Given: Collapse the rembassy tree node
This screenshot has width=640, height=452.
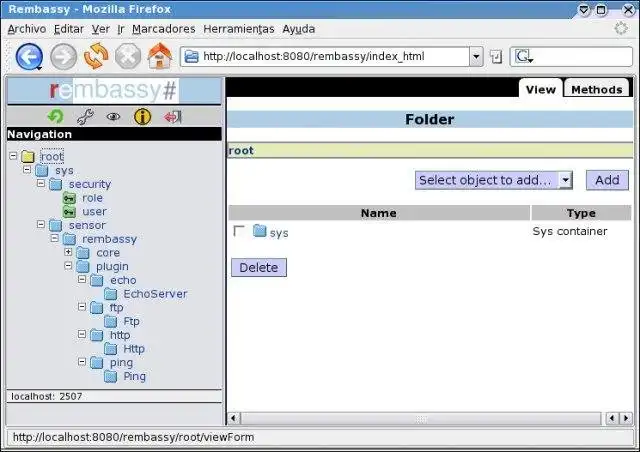Looking at the screenshot, I should click(x=55, y=238).
